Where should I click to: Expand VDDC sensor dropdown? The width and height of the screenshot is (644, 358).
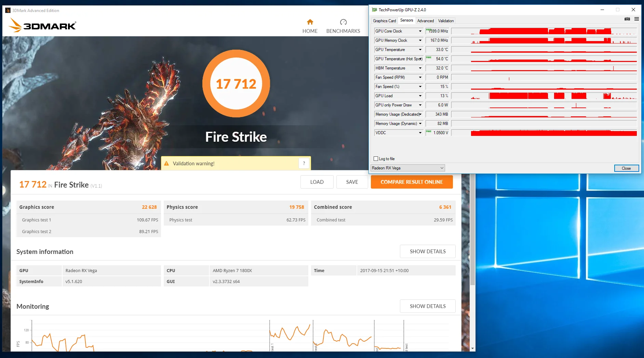420,133
